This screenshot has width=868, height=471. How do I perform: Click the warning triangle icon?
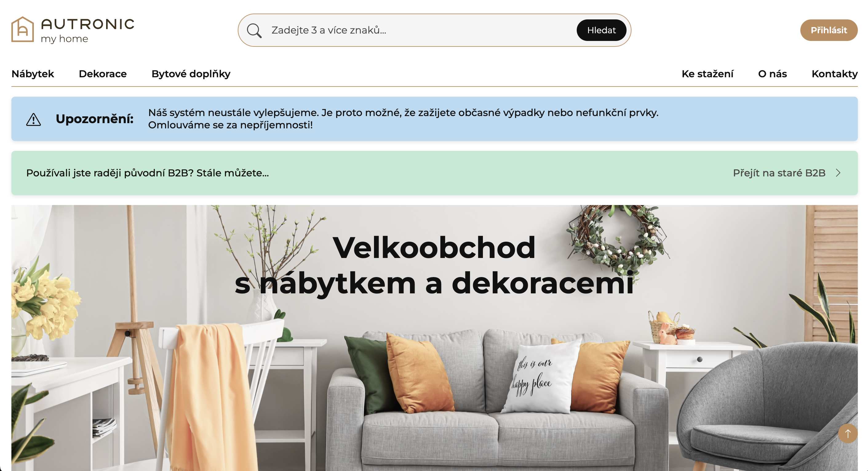click(33, 119)
